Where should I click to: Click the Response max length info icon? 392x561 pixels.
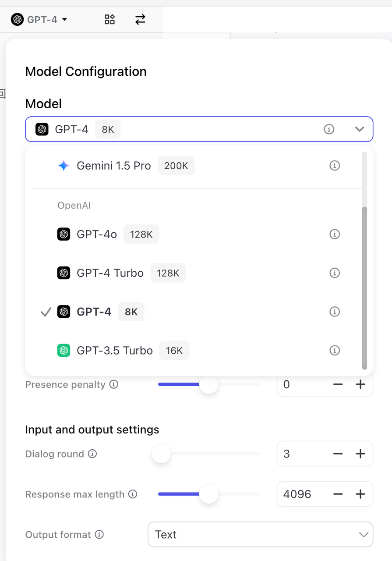coord(133,494)
